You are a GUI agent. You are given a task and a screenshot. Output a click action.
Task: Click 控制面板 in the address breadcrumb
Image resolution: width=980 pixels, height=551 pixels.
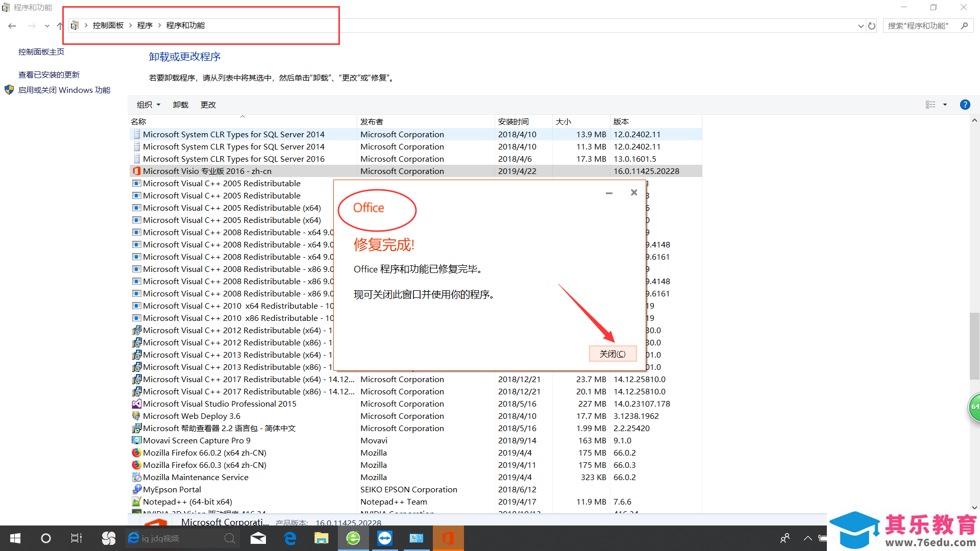coord(108,26)
